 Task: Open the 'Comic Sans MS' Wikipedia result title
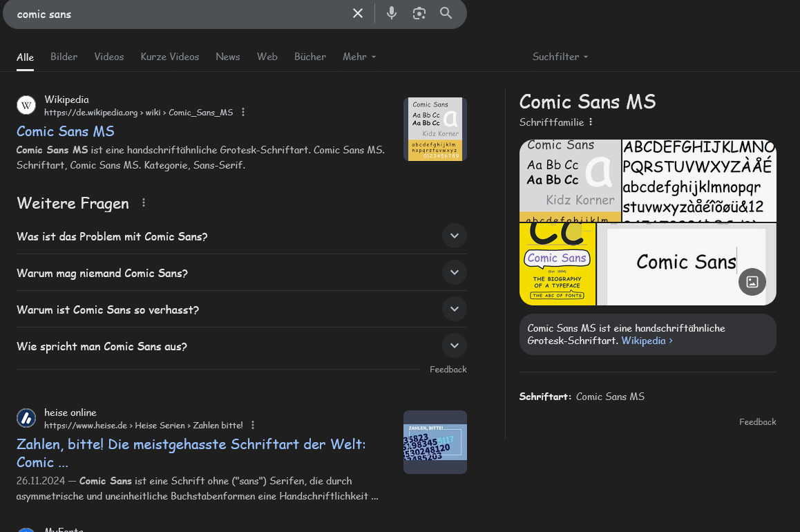pos(66,131)
